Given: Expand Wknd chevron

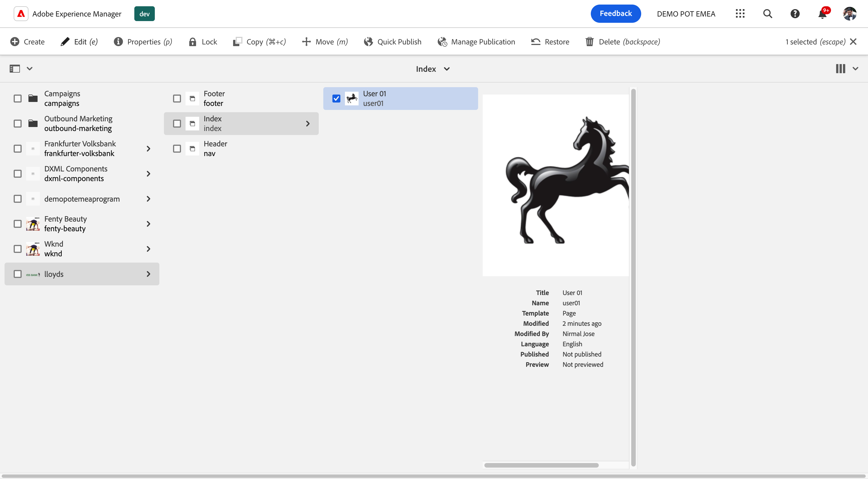Looking at the screenshot, I should pos(148,249).
